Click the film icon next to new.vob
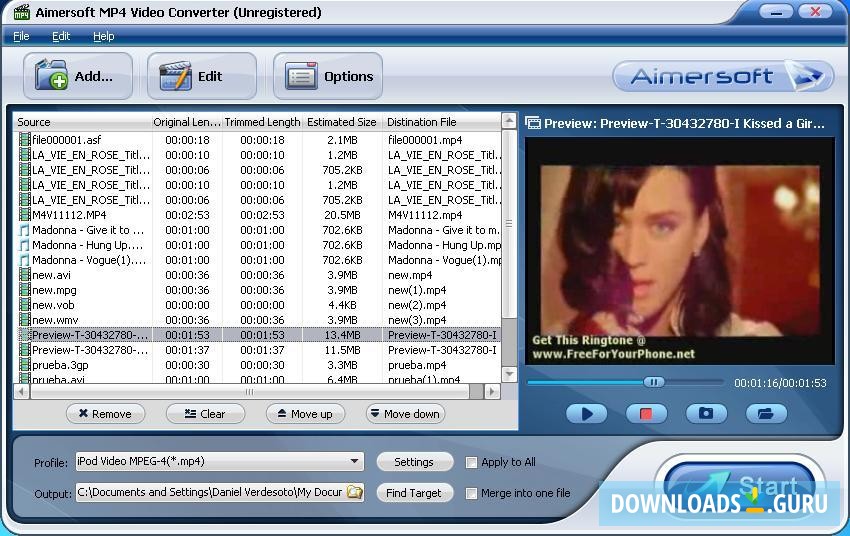Viewport: 850px width, 536px height. click(24, 305)
